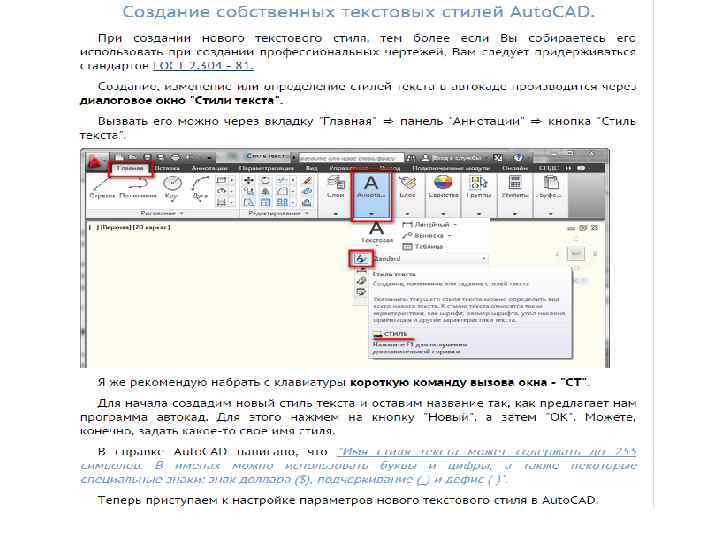Screen dimensions: 720x540
Task: Click the СТИЛЬ command name in tooltip
Action: click(395, 334)
